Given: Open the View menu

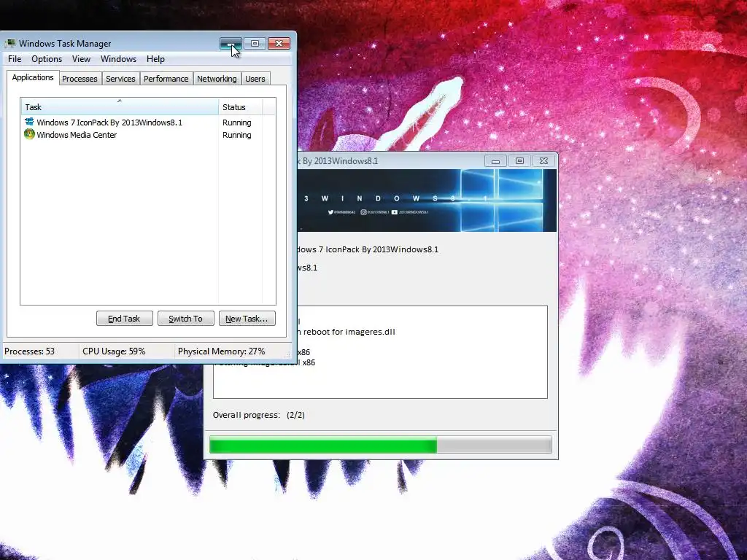Looking at the screenshot, I should click(81, 59).
